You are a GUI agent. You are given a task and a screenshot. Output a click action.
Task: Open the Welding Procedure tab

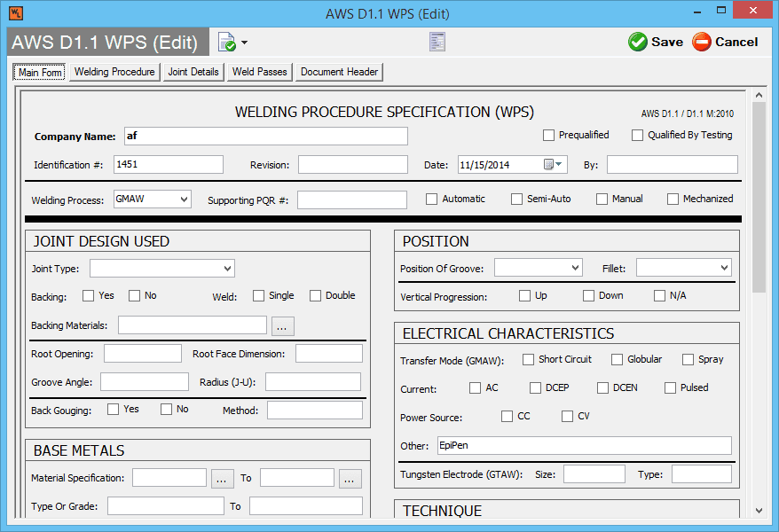[x=114, y=72]
